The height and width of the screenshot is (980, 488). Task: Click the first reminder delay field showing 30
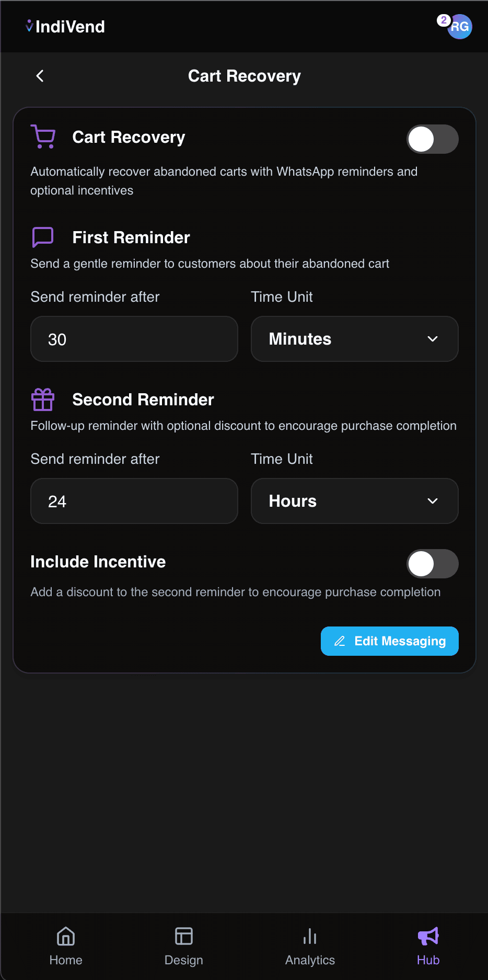(x=134, y=339)
